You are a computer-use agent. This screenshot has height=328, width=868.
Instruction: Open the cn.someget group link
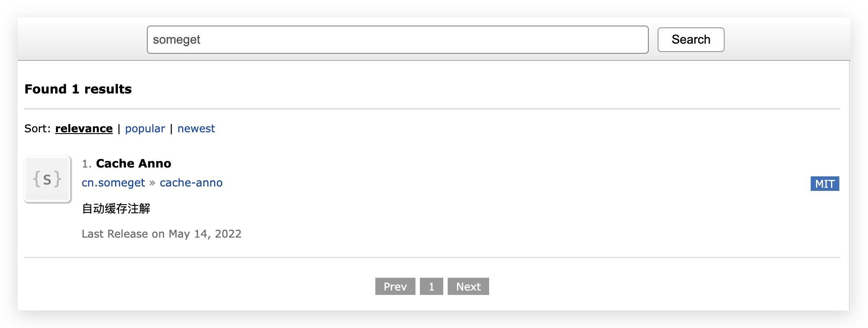(113, 183)
